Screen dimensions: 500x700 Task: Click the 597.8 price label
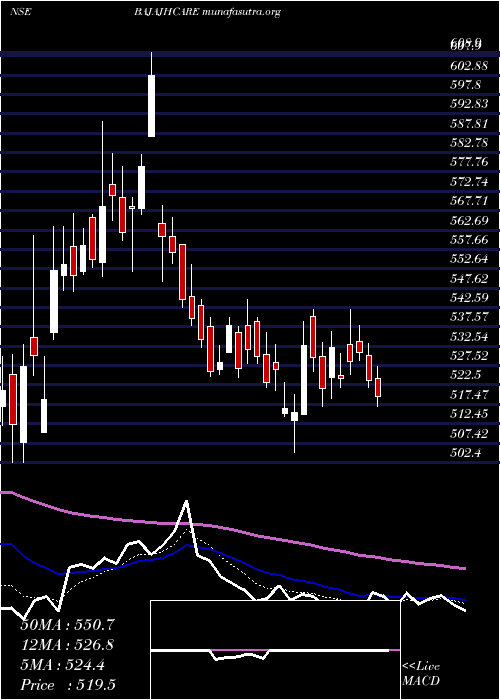point(467,84)
